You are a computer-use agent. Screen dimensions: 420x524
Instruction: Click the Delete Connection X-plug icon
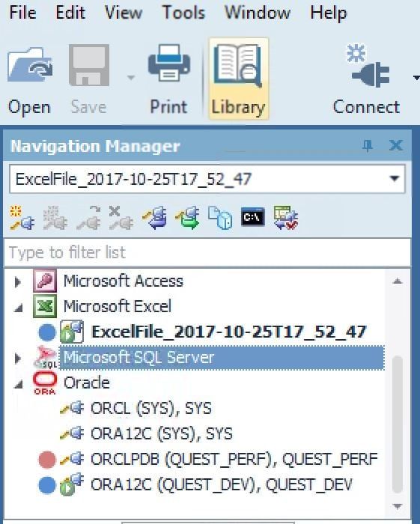click(121, 218)
